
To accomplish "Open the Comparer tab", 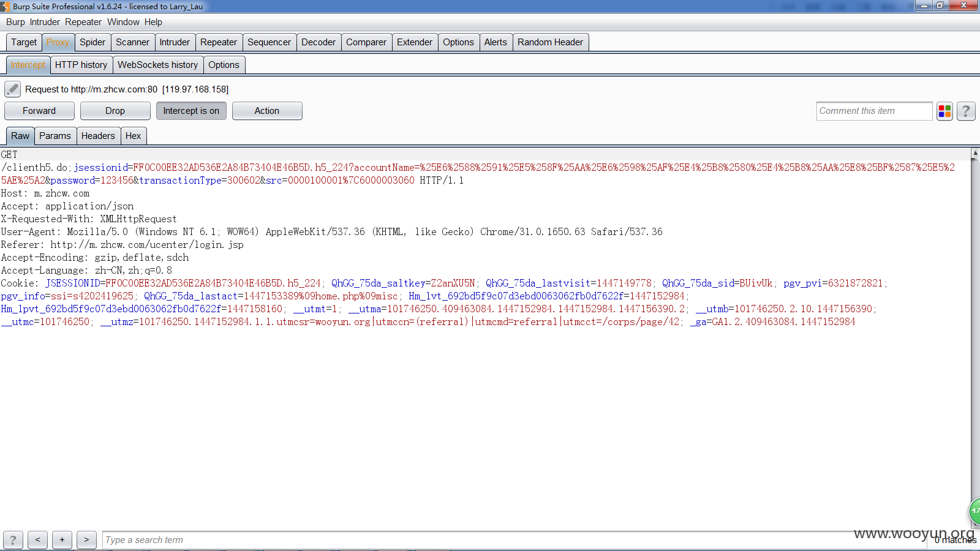I will tap(366, 42).
